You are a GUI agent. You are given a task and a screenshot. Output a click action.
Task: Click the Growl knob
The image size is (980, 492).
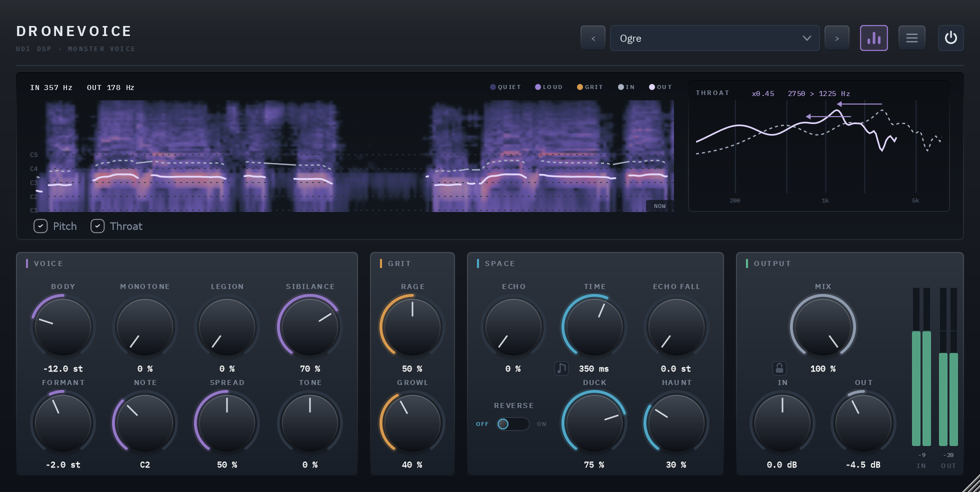coord(412,423)
